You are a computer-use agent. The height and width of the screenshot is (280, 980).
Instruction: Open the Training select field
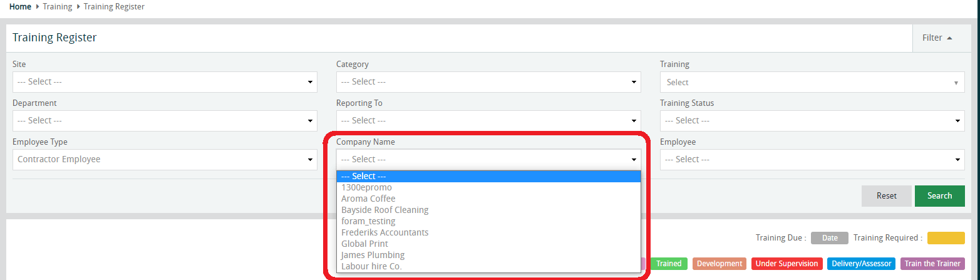pyautogui.click(x=812, y=83)
